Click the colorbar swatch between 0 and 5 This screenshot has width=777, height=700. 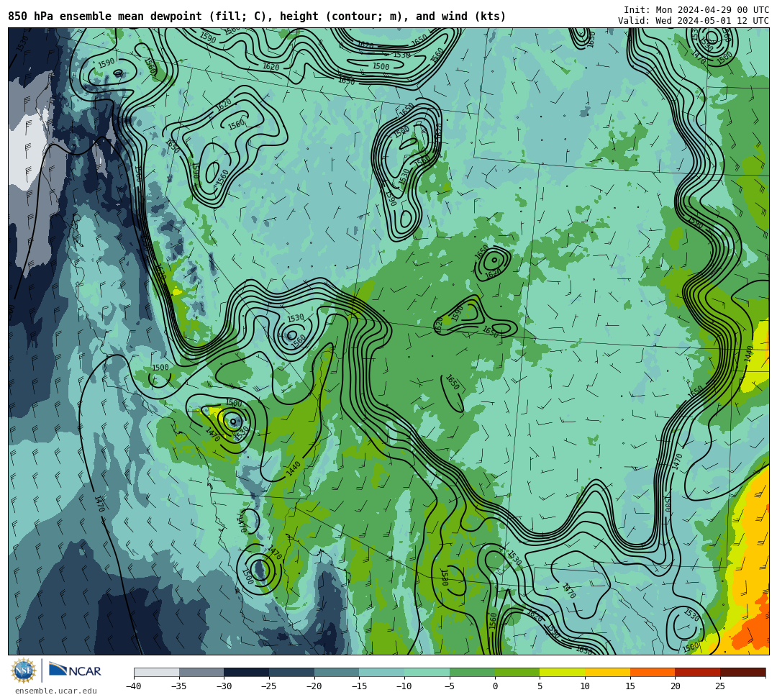coord(517,672)
